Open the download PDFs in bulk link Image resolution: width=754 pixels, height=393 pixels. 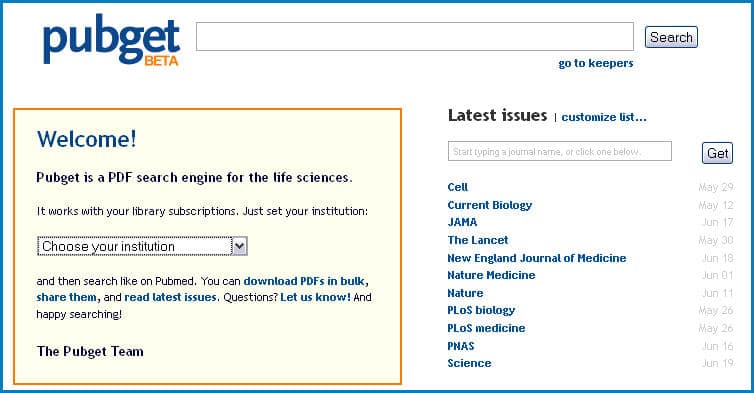pos(304,281)
